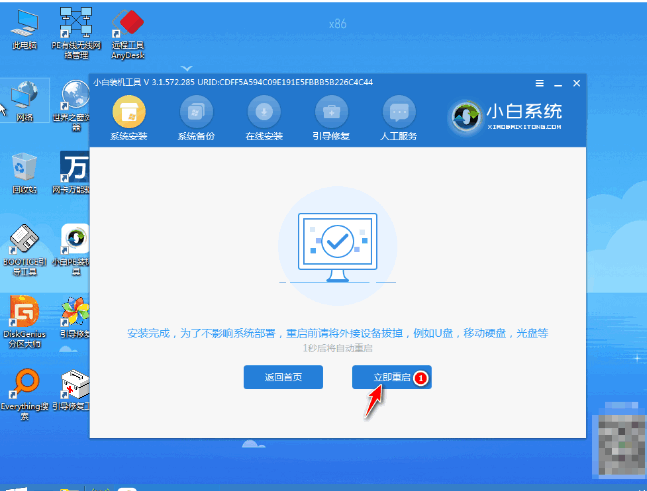Click the 立即重启 button
The width and height of the screenshot is (647, 491).
click(x=392, y=377)
